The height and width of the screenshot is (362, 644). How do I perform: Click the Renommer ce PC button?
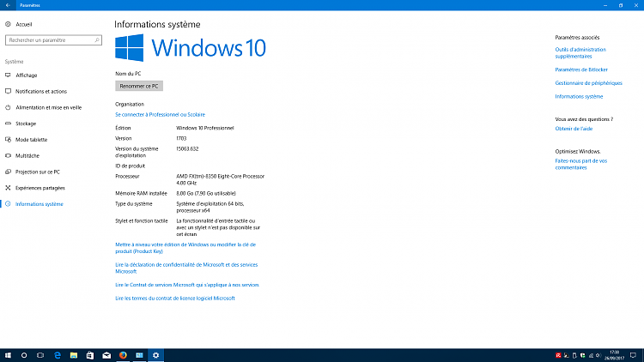tap(139, 86)
